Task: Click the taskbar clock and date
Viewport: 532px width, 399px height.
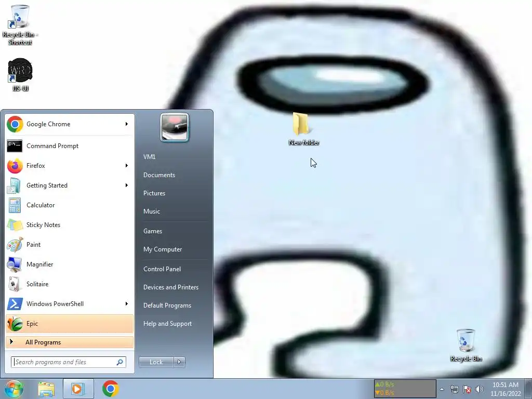Action: (506, 389)
